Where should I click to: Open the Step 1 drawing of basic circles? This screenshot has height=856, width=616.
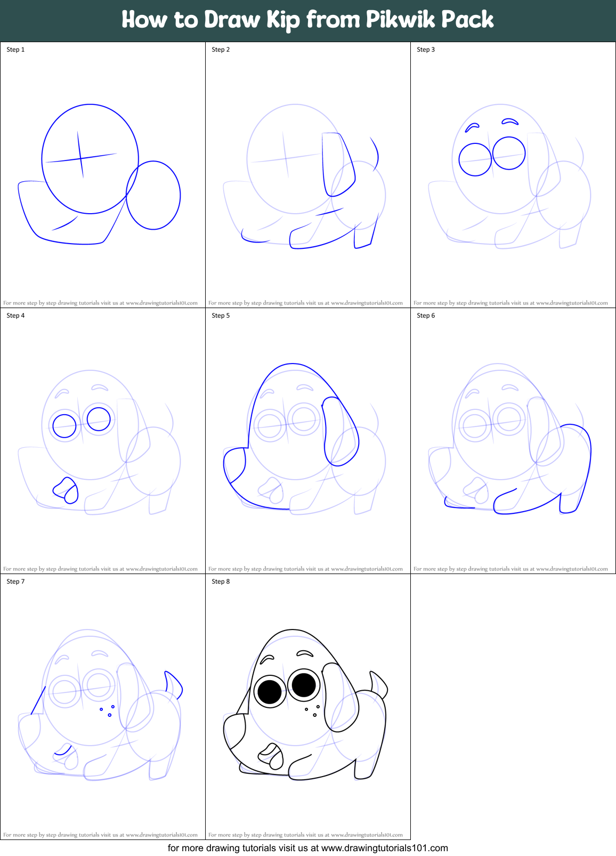pyautogui.click(x=99, y=174)
